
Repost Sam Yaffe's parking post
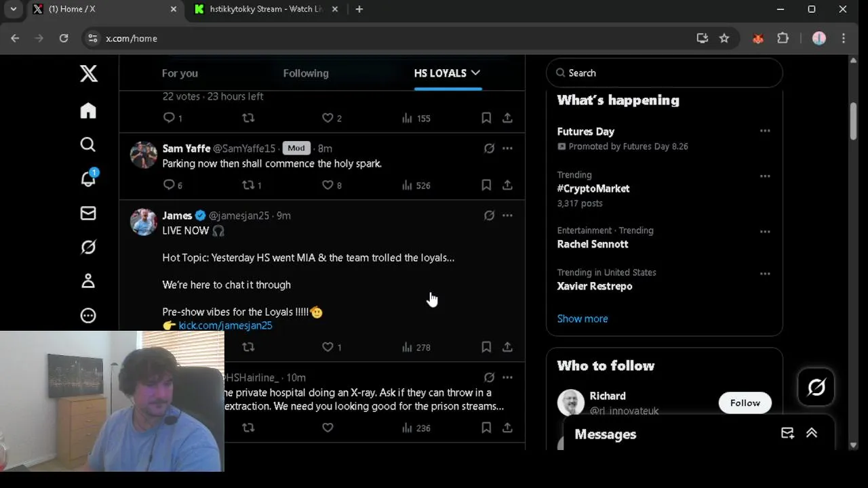tap(248, 185)
